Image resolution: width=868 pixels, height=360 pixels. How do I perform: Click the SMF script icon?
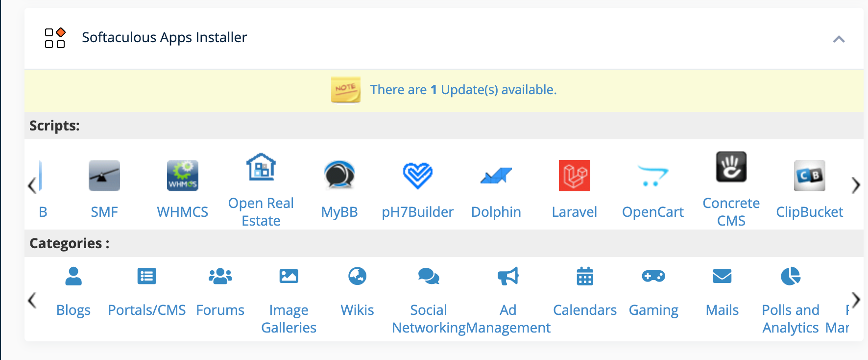click(104, 176)
